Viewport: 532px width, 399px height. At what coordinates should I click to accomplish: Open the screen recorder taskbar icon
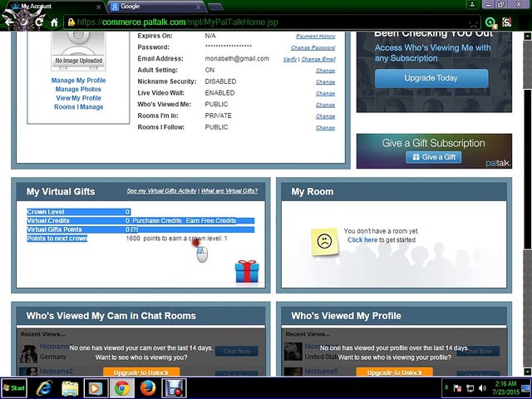[x=174, y=388]
